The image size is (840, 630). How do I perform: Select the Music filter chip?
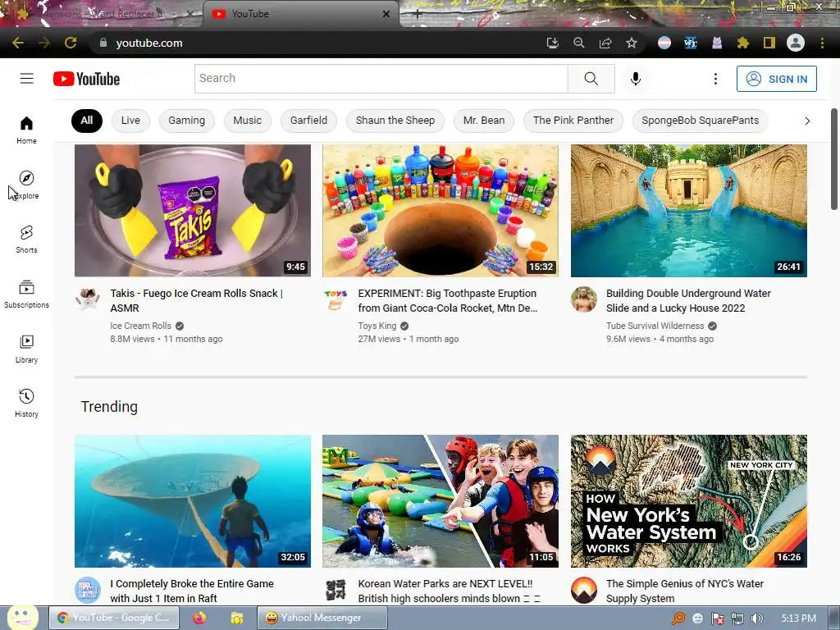(248, 121)
